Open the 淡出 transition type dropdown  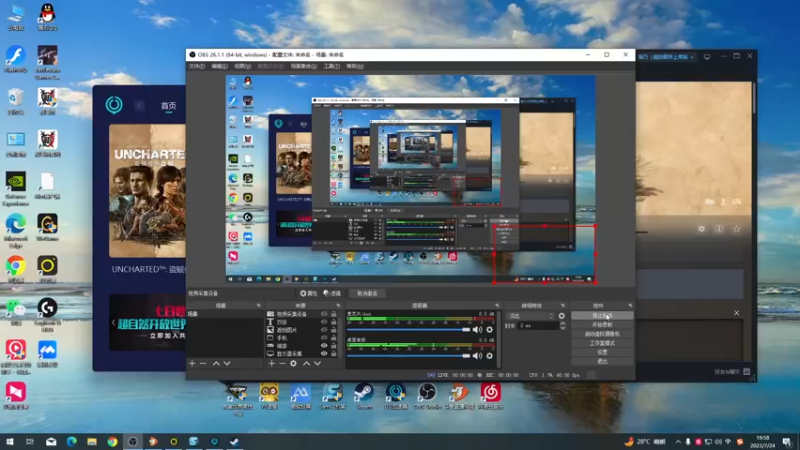coord(530,316)
